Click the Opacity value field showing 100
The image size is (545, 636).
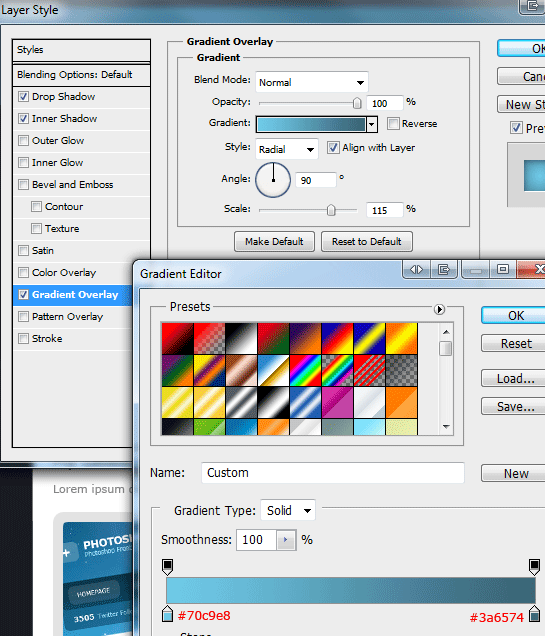[x=385, y=103]
